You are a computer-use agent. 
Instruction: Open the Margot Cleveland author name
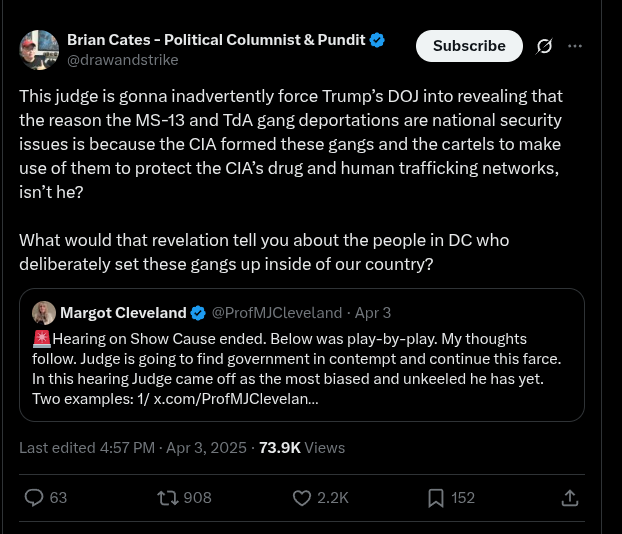point(124,313)
